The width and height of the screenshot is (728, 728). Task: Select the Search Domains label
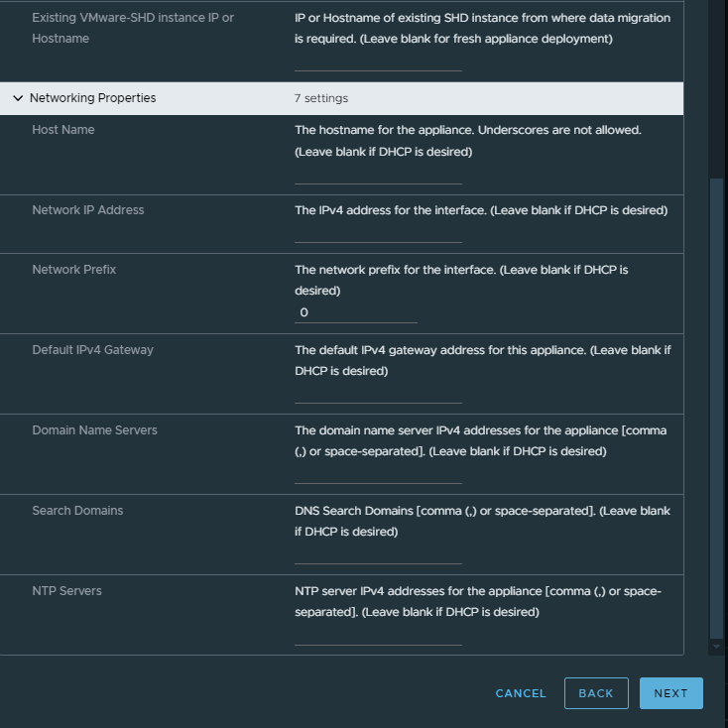[x=77, y=510]
